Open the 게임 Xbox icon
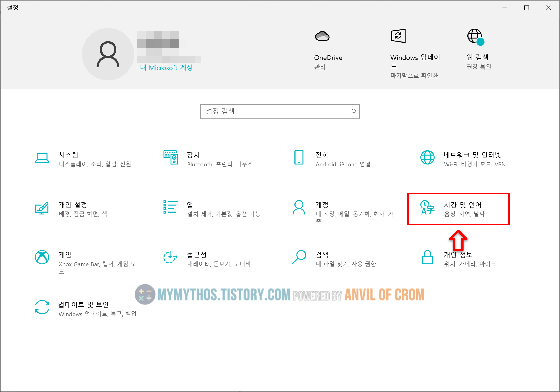 point(42,257)
